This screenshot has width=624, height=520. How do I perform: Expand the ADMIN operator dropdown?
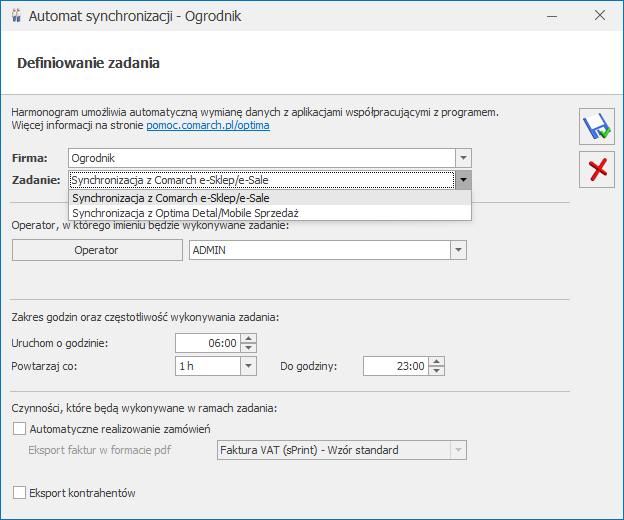tap(458, 250)
